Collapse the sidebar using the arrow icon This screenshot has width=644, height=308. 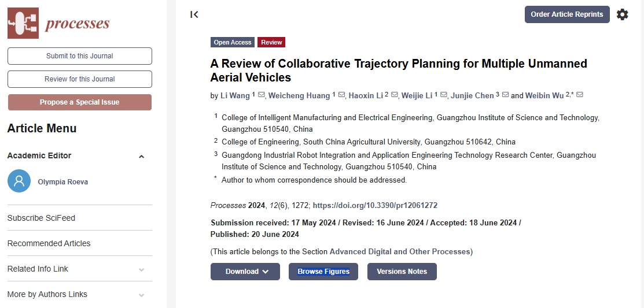[x=194, y=14]
